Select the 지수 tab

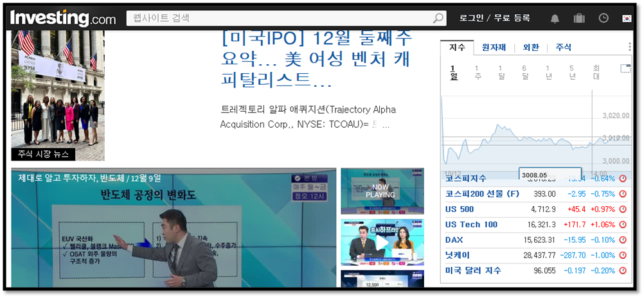457,47
